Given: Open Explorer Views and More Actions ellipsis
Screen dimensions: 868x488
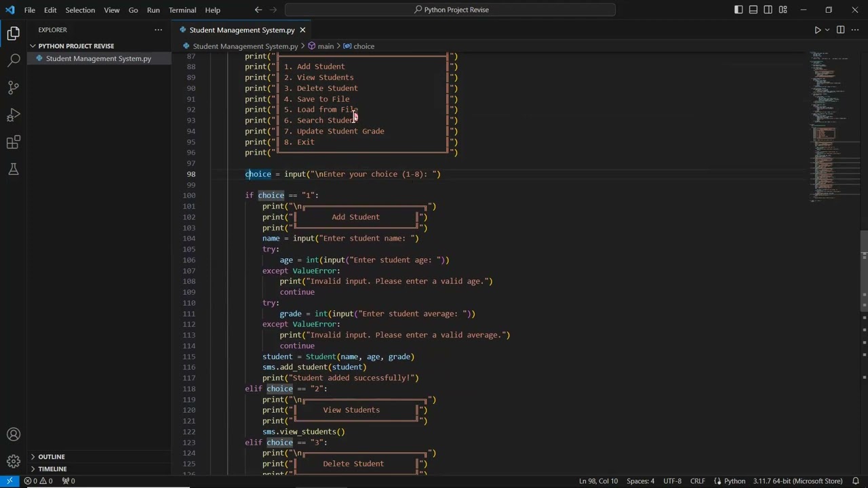Looking at the screenshot, I should [x=158, y=30].
